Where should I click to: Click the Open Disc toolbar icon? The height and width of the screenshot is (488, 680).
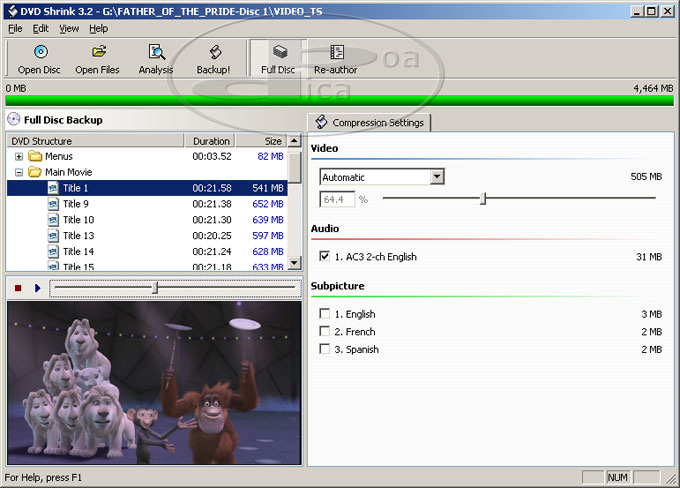pos(40,52)
